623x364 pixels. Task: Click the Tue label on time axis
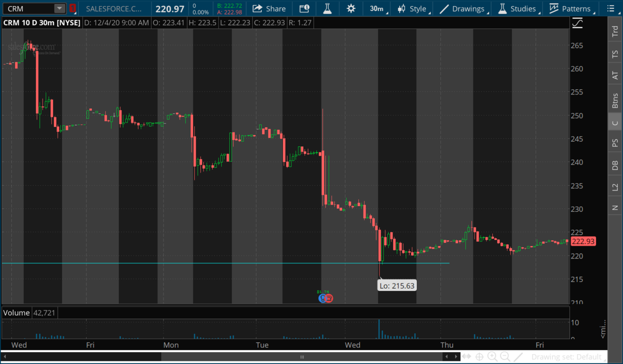tap(262, 345)
